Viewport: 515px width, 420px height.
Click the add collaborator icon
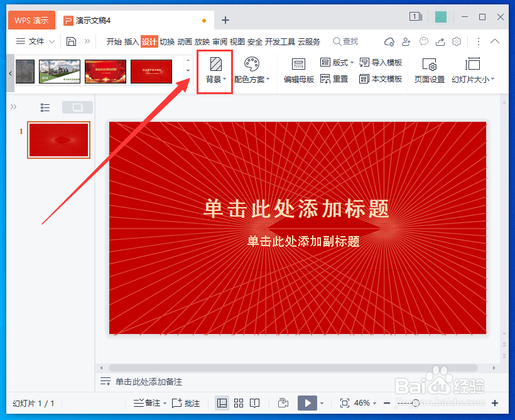(x=406, y=41)
